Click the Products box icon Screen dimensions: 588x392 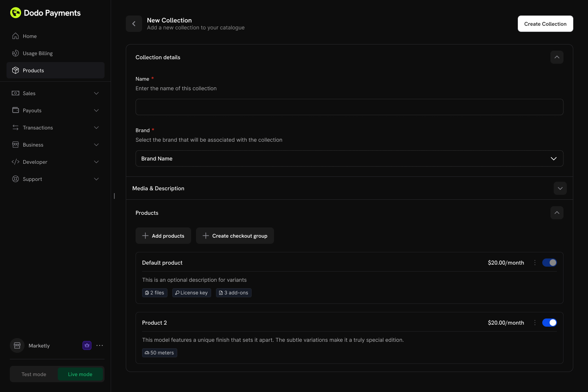point(15,70)
